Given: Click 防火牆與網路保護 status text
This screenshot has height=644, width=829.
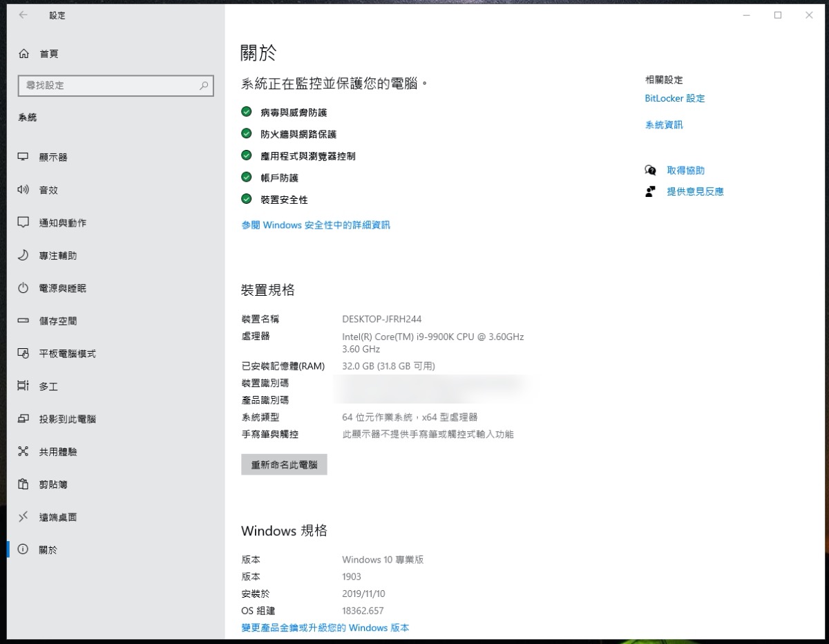Looking at the screenshot, I should [x=298, y=134].
